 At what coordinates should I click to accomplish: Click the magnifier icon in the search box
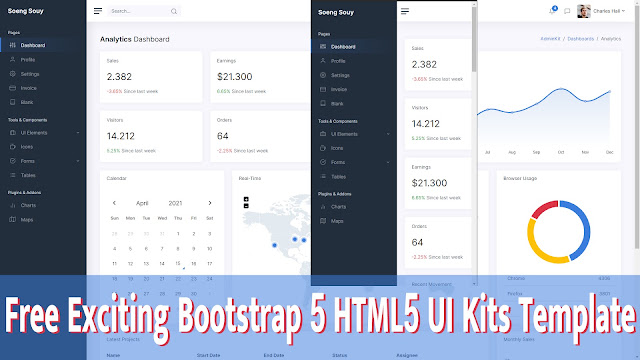[x=174, y=11]
